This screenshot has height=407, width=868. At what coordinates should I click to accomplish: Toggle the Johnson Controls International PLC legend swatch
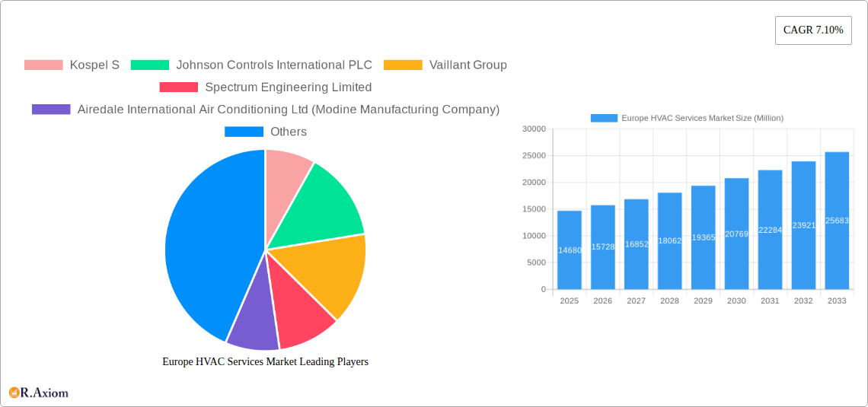click(x=149, y=65)
